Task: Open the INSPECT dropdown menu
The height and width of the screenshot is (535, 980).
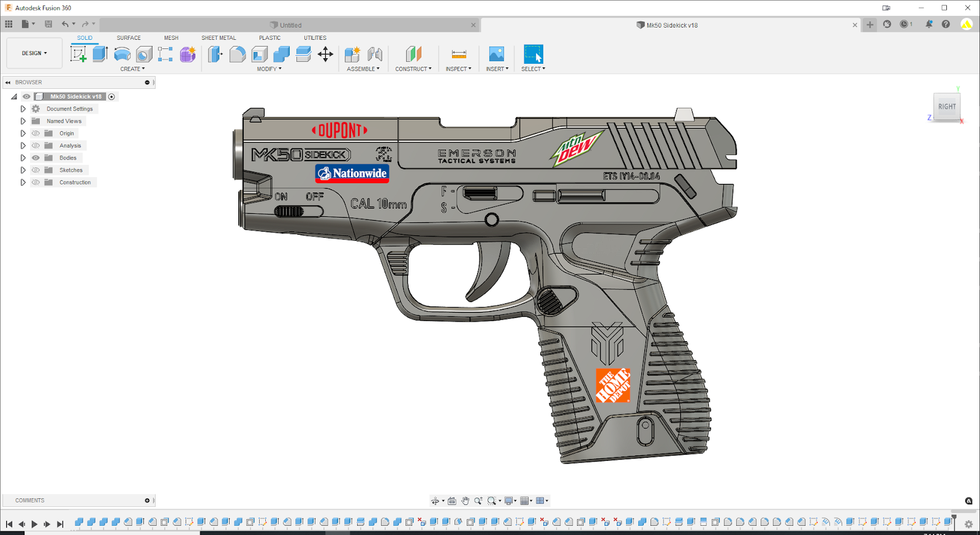Action: point(458,69)
